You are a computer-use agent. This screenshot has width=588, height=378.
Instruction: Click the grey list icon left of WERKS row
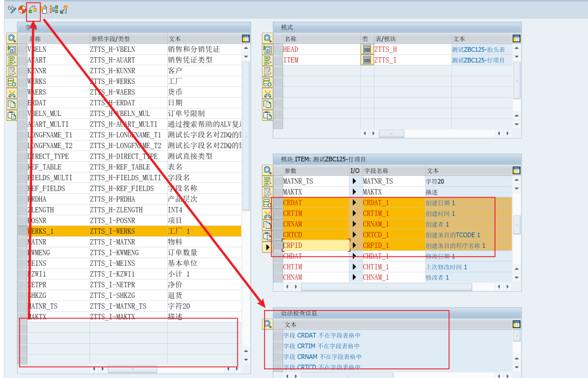click(12, 71)
